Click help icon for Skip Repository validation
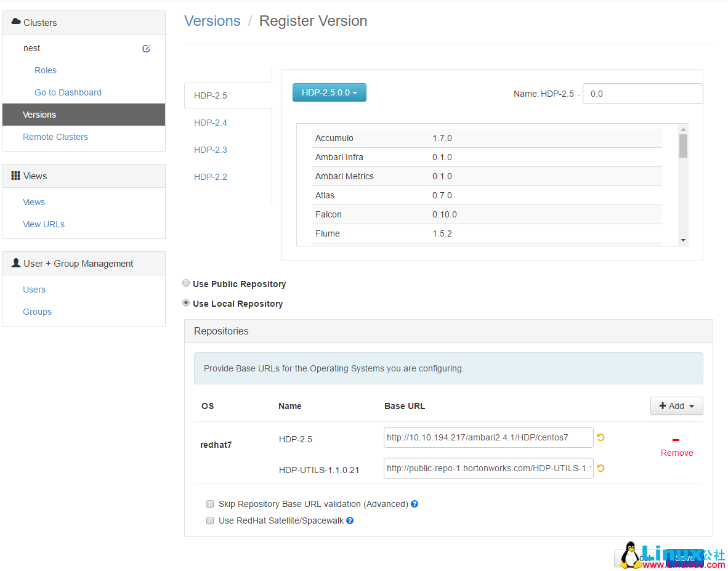 pyautogui.click(x=415, y=504)
